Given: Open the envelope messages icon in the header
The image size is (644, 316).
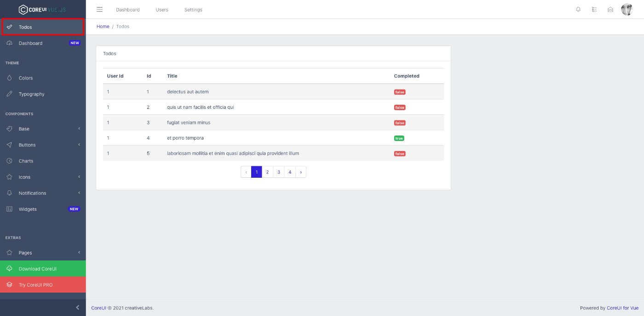Looking at the screenshot, I should pos(610,9).
